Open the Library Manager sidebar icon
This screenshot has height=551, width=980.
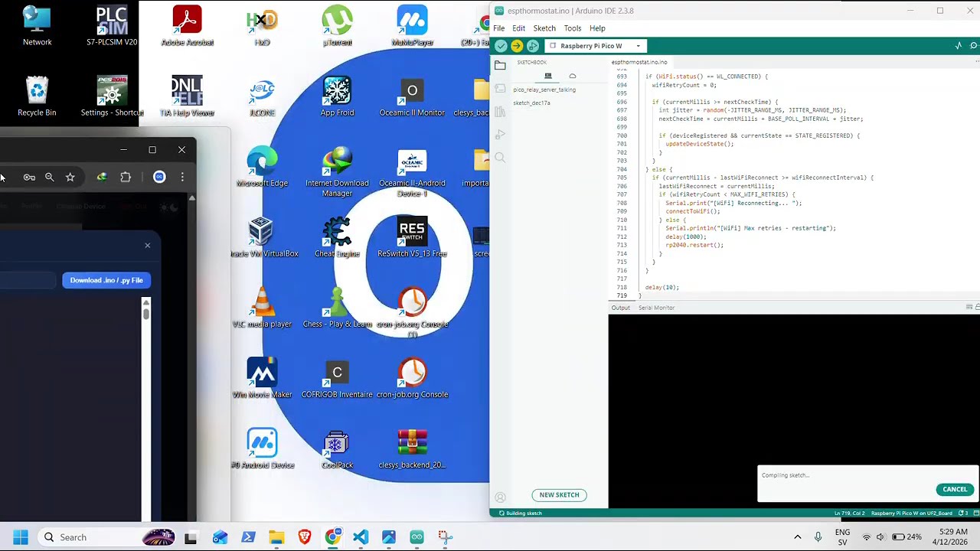[x=500, y=112]
